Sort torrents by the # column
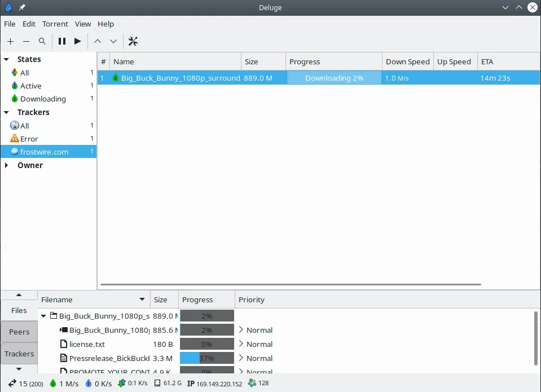The image size is (541, 392). click(103, 62)
